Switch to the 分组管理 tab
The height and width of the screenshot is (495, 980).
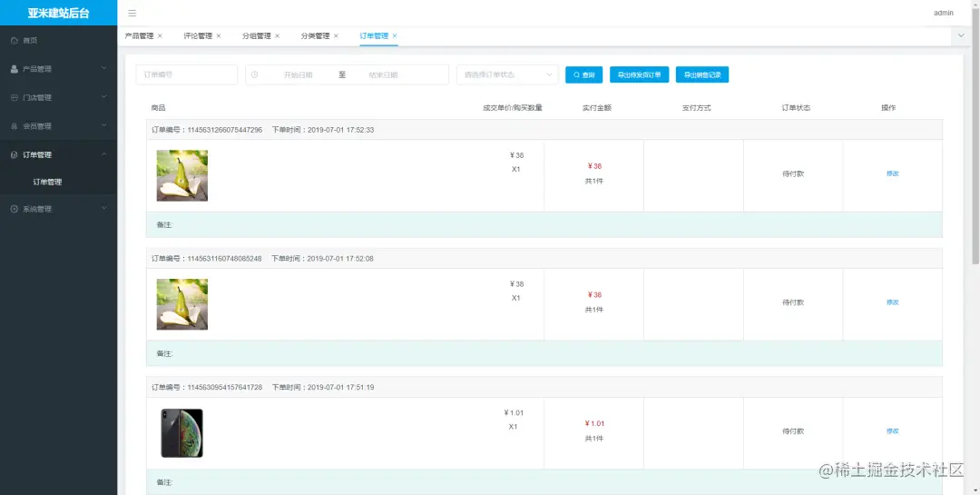click(x=256, y=36)
